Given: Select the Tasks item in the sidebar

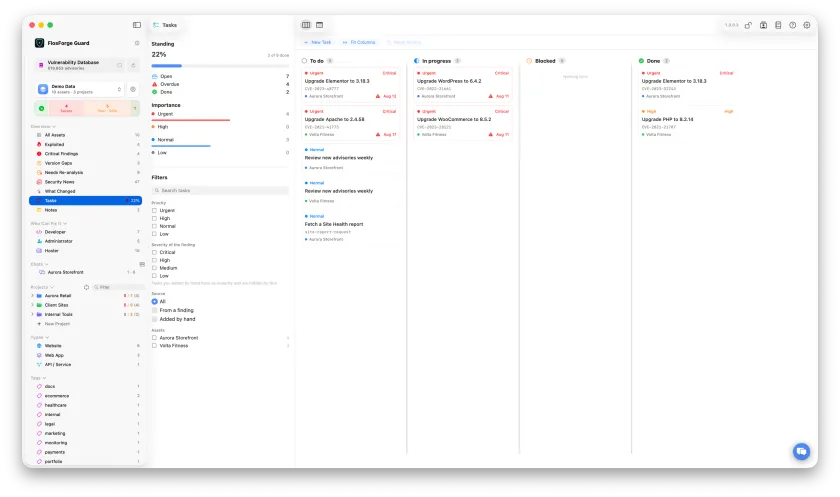Looking at the screenshot, I should 86,201.
